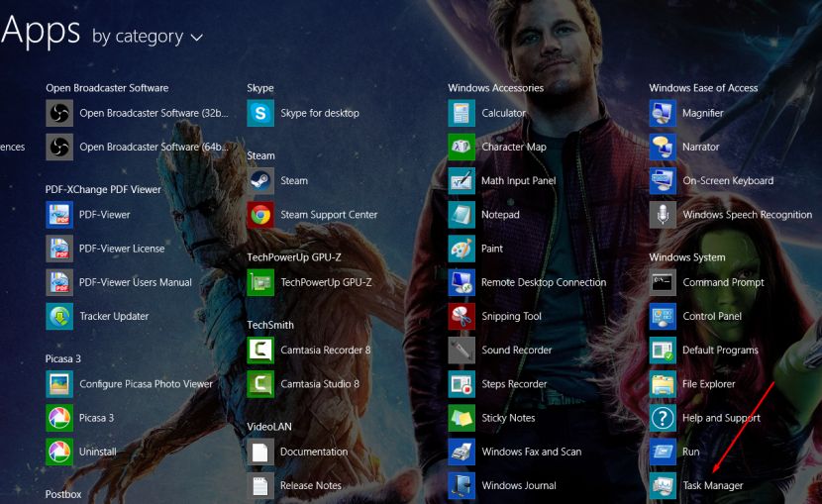Open Windows Speech Recognition microphone icon

click(663, 214)
